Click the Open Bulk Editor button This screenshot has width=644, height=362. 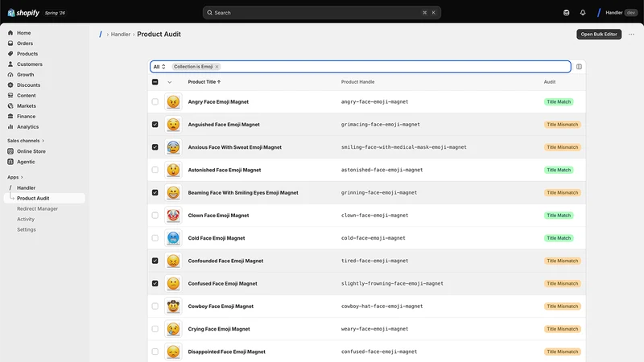pyautogui.click(x=599, y=34)
